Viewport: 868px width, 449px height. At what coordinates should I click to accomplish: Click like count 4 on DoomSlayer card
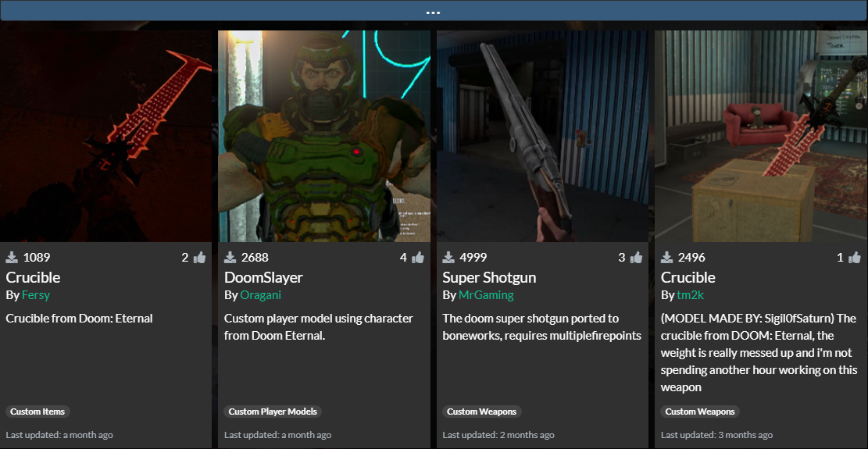[x=404, y=257]
